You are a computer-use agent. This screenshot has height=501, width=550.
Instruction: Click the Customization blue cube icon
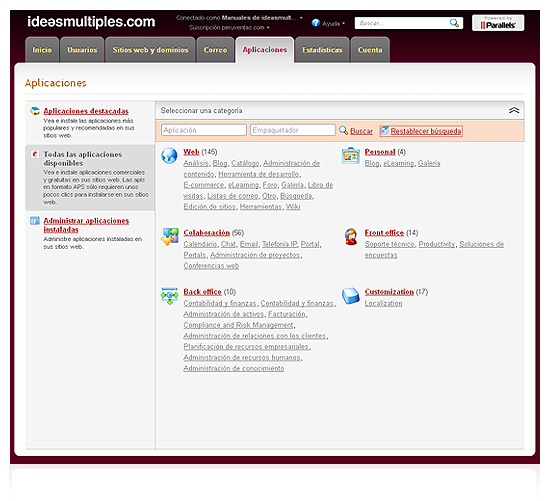point(351,295)
